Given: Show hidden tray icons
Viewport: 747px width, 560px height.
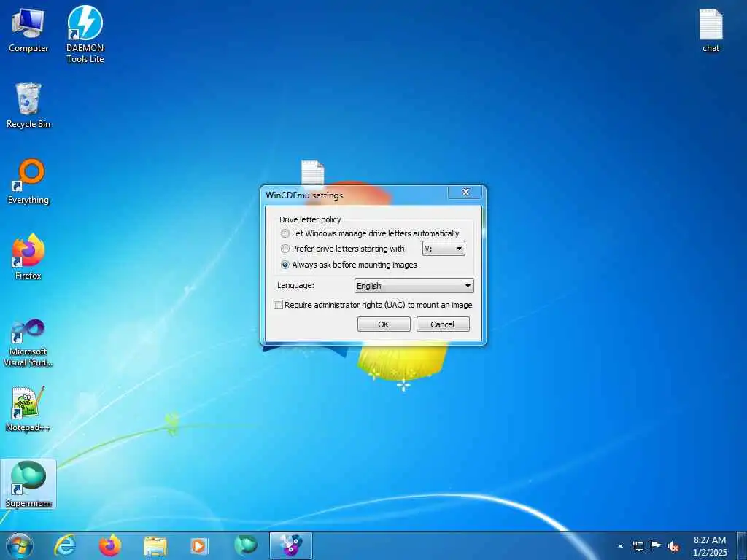Looking at the screenshot, I should click(x=620, y=546).
